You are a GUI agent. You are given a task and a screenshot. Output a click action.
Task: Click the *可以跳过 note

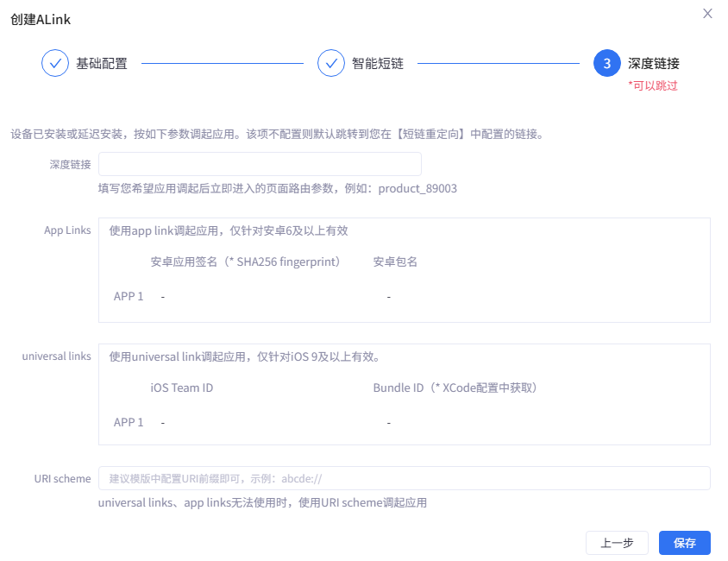653,86
